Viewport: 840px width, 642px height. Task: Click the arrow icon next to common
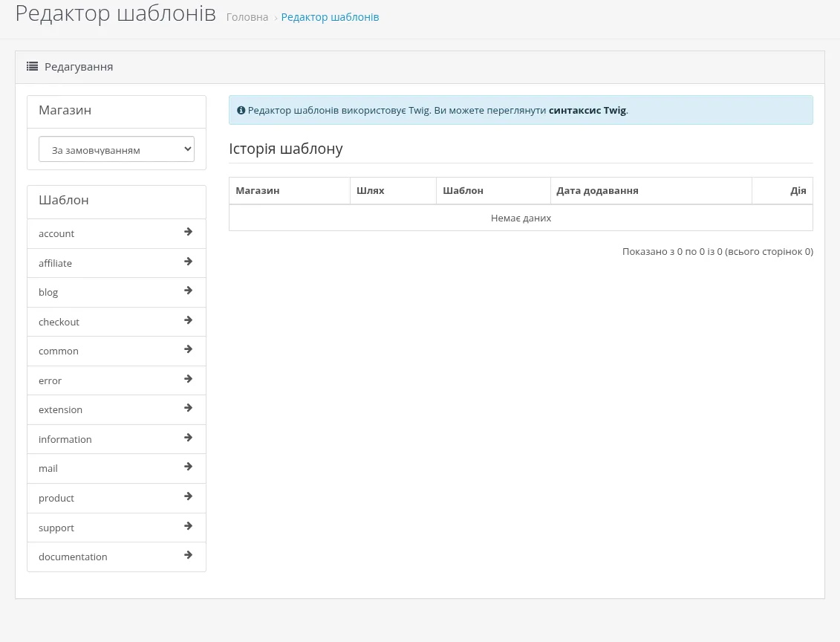[x=188, y=349]
